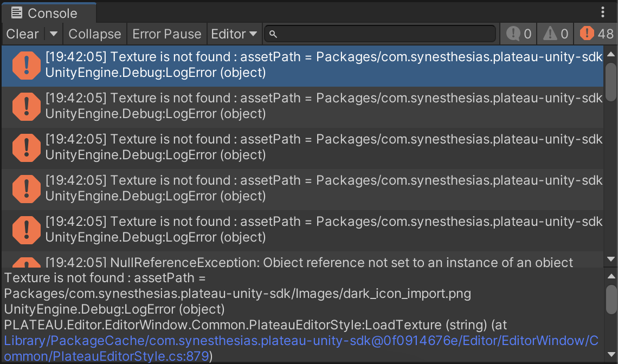Click the Clear button
Image resolution: width=618 pixels, height=364 pixels.
22,34
